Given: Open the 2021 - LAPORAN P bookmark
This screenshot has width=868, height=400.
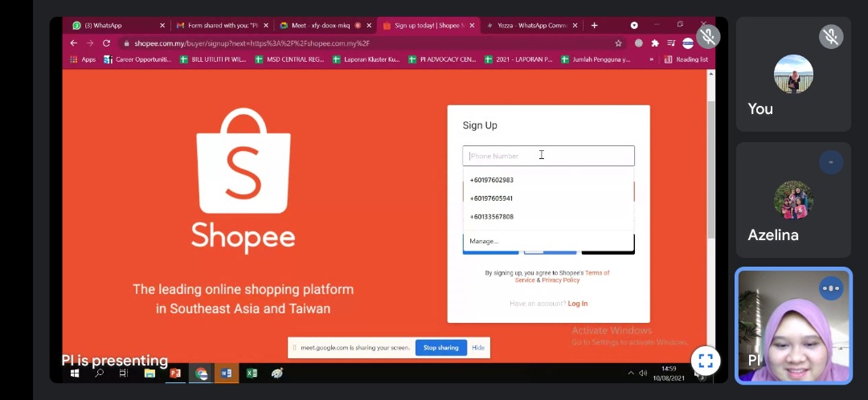Looking at the screenshot, I should (518, 59).
